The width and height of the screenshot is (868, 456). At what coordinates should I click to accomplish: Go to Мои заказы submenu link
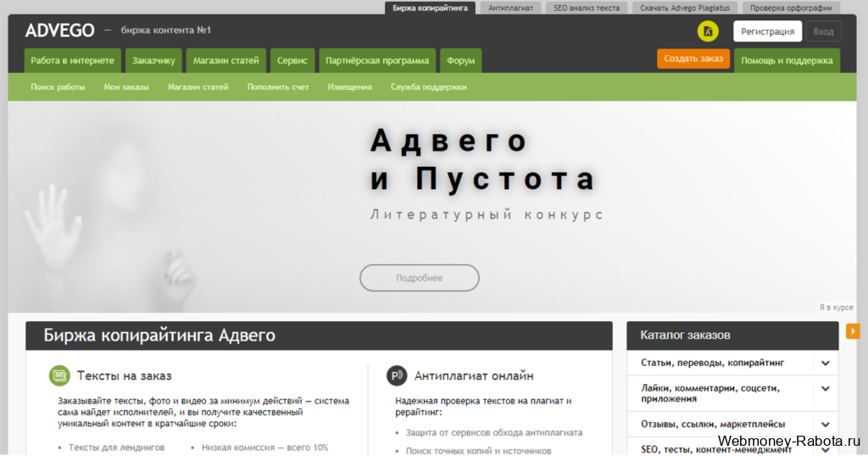pos(126,87)
